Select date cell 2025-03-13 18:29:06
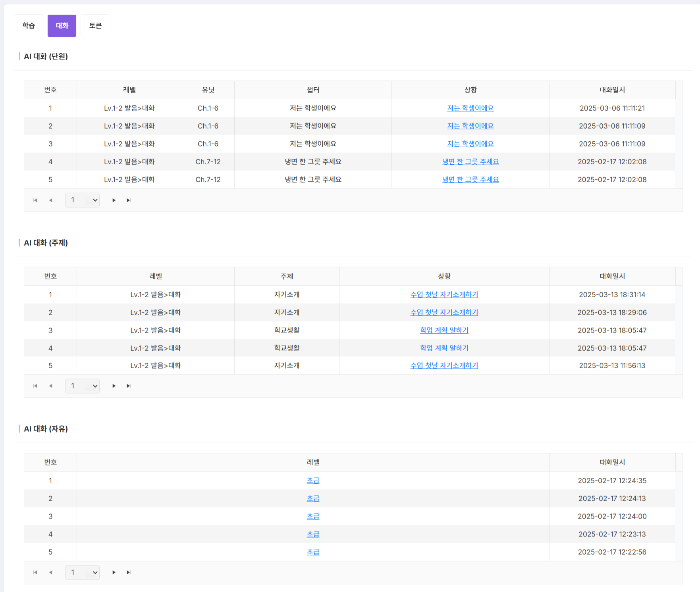Image resolution: width=700 pixels, height=592 pixels. (x=612, y=313)
